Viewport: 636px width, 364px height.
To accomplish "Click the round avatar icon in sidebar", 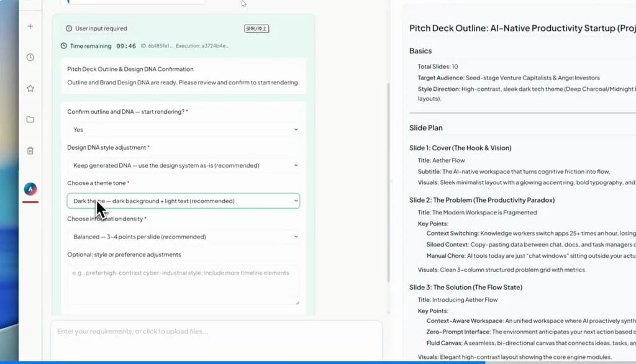I will (30, 189).
